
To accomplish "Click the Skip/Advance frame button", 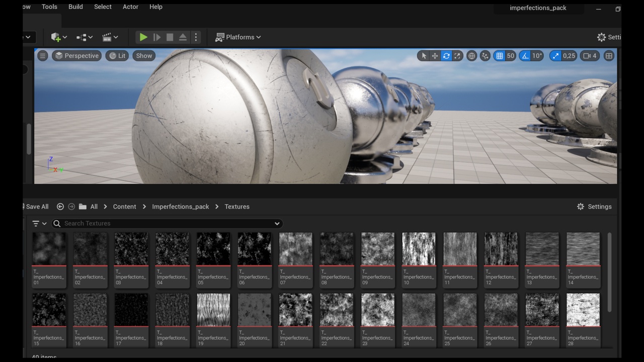I will [157, 37].
